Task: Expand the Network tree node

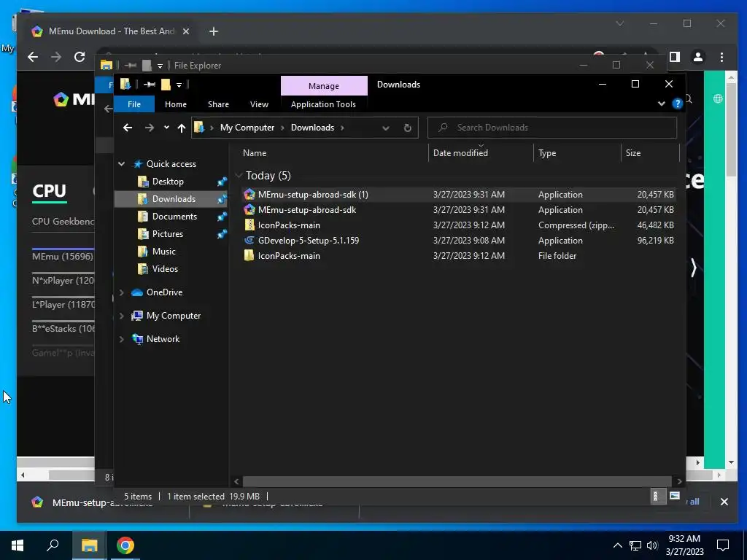Action: point(122,339)
